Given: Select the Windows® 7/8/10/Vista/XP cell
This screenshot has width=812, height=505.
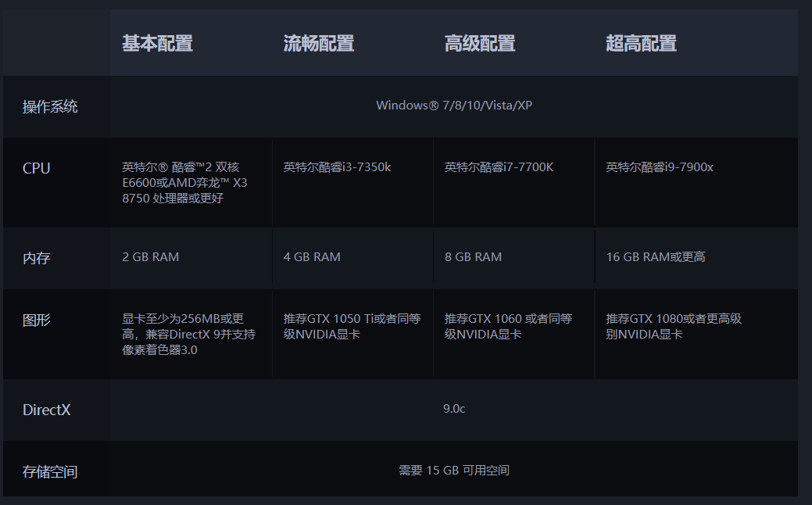Looking at the screenshot, I should [453, 106].
